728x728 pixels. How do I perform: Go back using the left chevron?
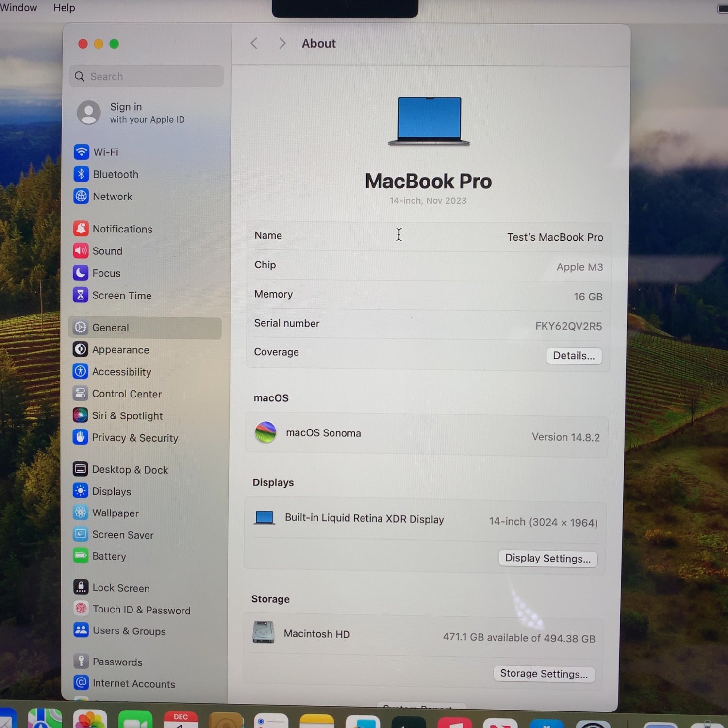[x=254, y=44]
